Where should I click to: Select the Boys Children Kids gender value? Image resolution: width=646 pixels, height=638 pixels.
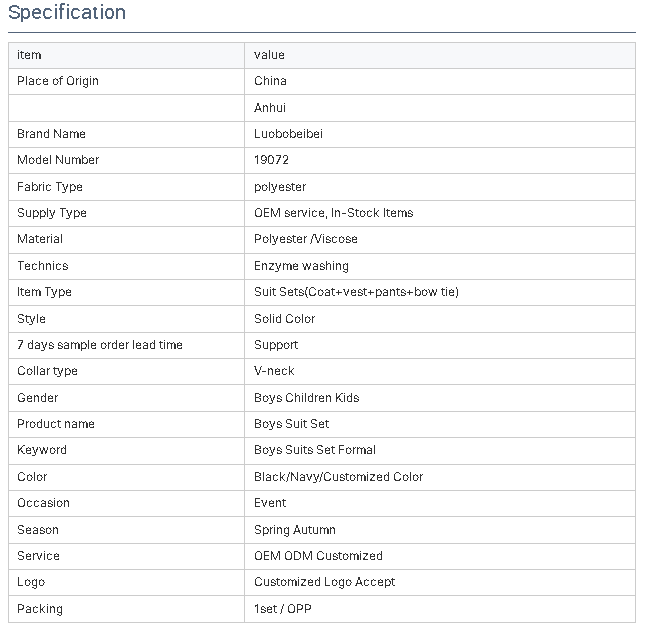[307, 398]
